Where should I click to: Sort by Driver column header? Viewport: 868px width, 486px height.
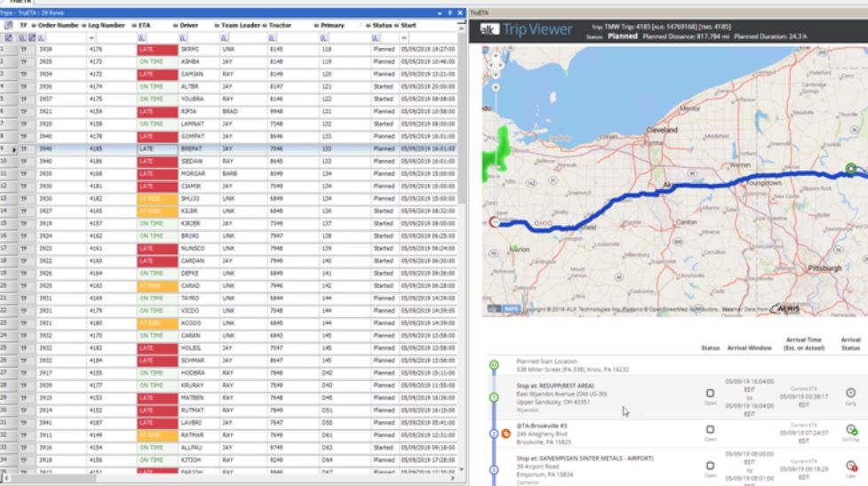pyautogui.click(x=188, y=26)
